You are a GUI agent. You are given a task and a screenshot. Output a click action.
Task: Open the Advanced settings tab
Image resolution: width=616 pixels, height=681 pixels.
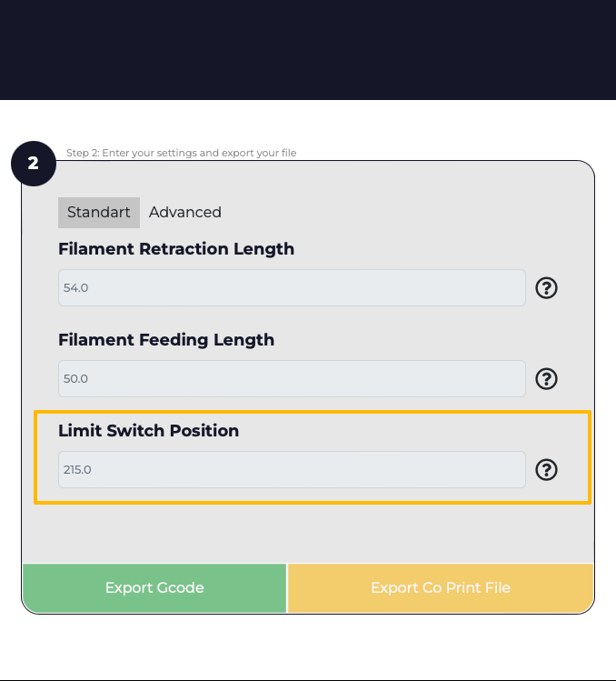point(185,213)
